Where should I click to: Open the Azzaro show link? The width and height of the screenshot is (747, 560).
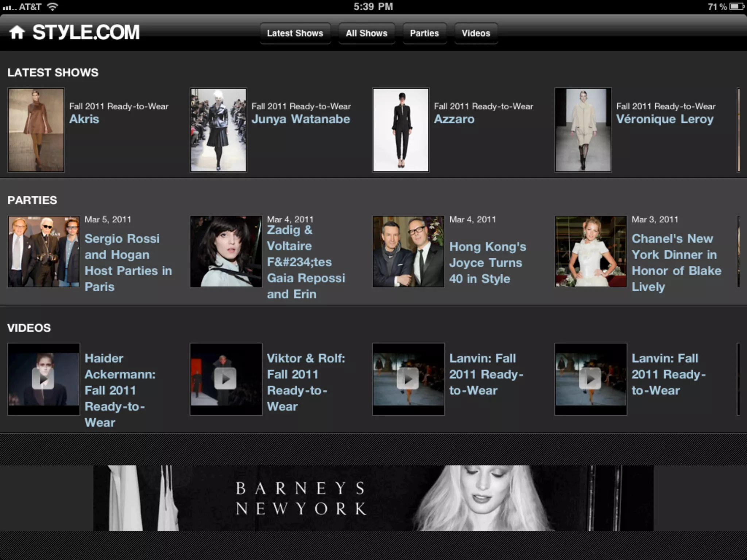[x=454, y=119]
